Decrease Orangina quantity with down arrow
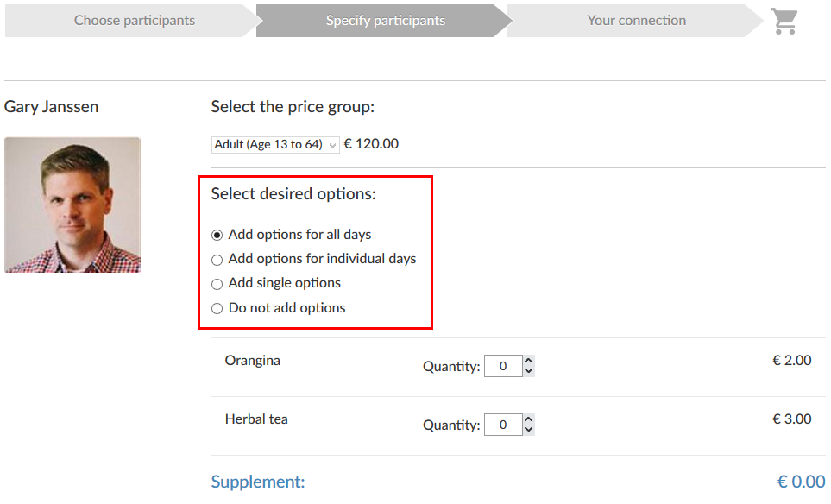 (529, 372)
